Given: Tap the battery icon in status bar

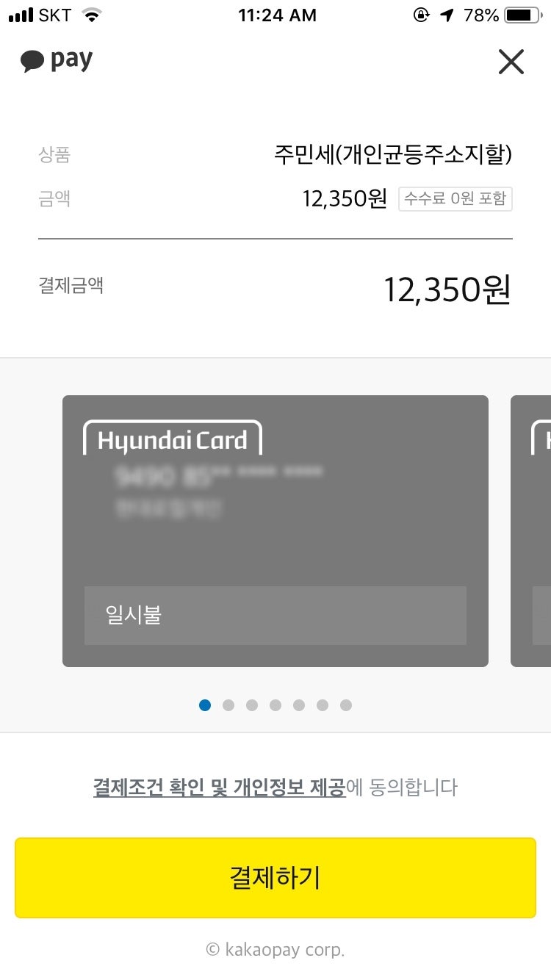Looking at the screenshot, I should [523, 15].
